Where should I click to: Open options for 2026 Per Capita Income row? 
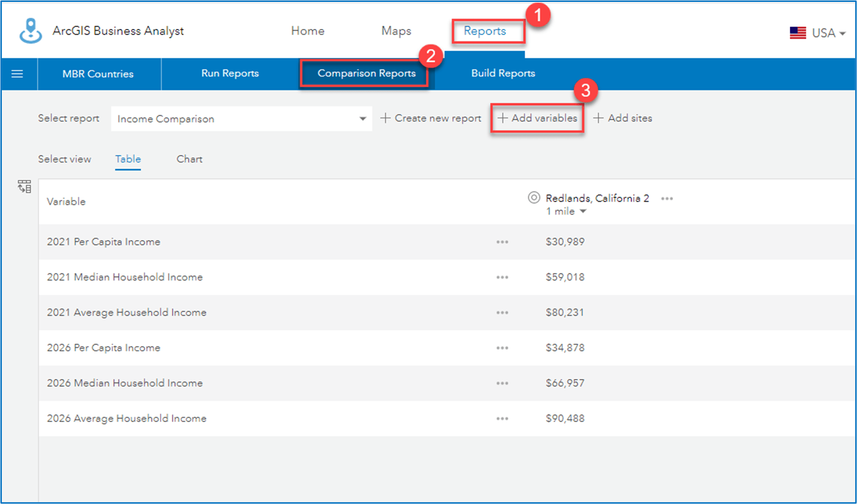(x=502, y=348)
